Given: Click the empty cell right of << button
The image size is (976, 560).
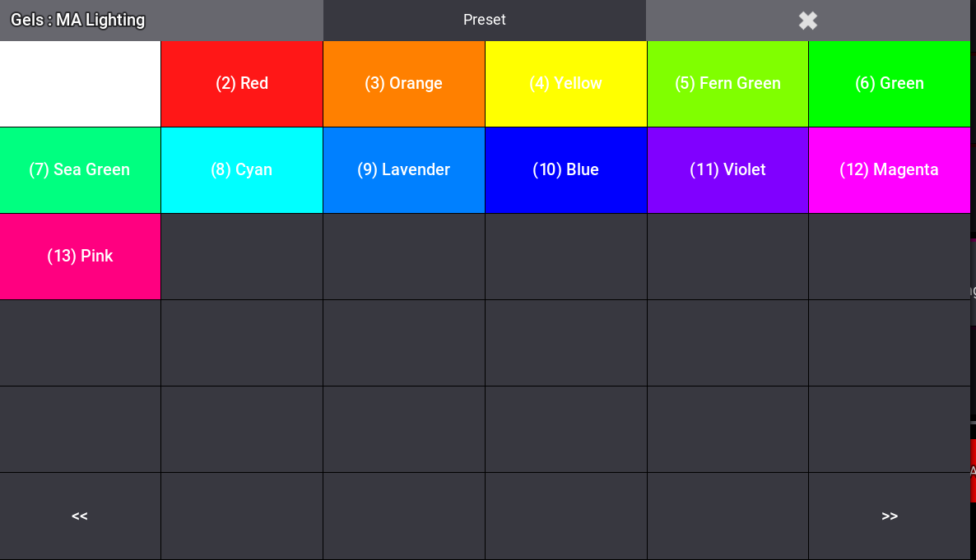Looking at the screenshot, I should pyautogui.click(x=241, y=516).
